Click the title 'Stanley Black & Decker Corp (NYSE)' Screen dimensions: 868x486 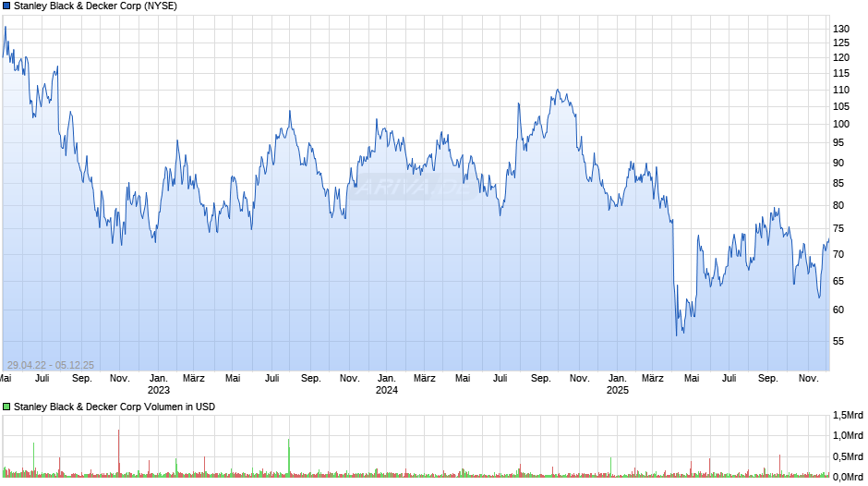95,6
